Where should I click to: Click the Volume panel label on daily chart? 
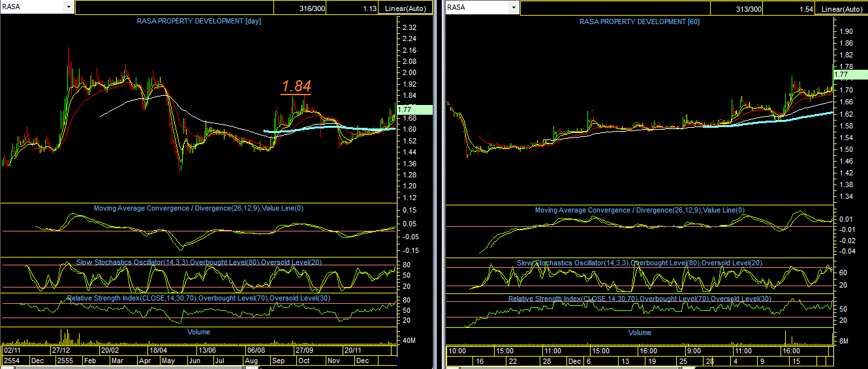pyautogui.click(x=199, y=332)
